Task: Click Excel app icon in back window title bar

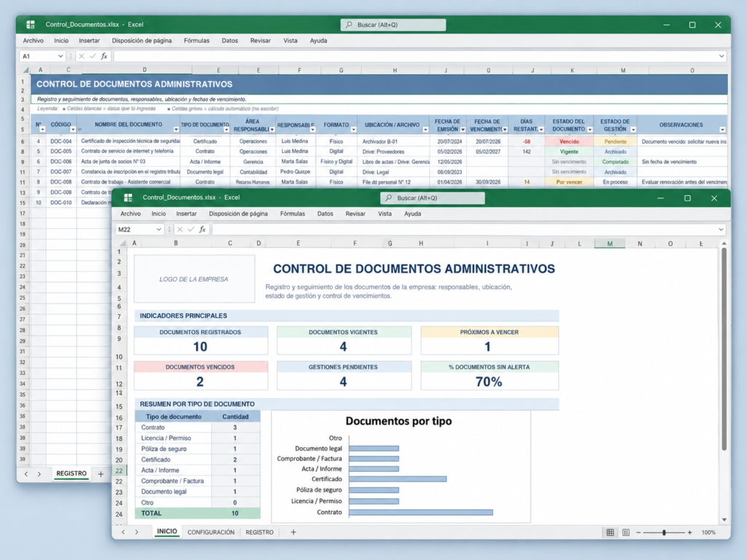Action: pos(31,25)
